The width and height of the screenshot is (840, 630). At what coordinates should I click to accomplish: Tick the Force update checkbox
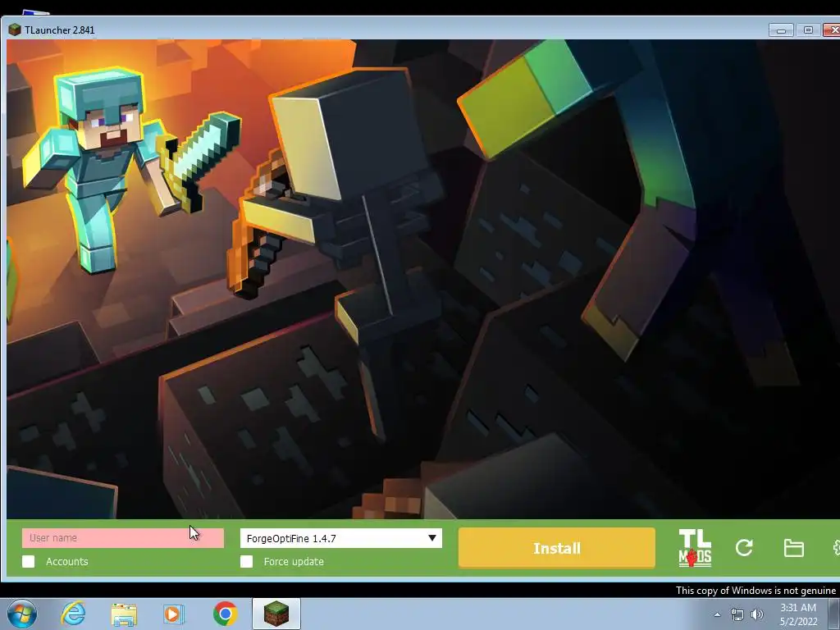pyautogui.click(x=246, y=561)
